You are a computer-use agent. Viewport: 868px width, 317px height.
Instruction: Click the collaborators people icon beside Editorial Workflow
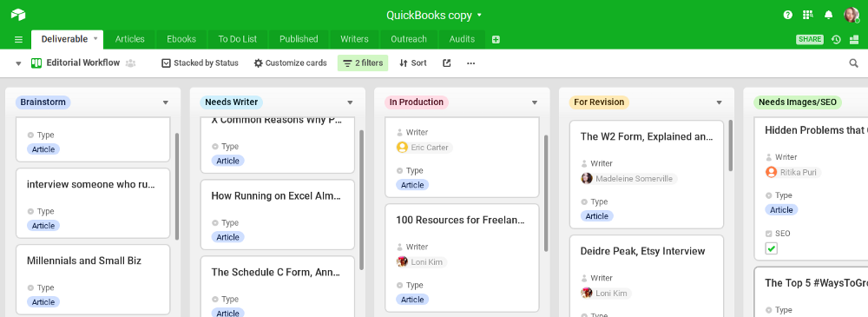131,63
